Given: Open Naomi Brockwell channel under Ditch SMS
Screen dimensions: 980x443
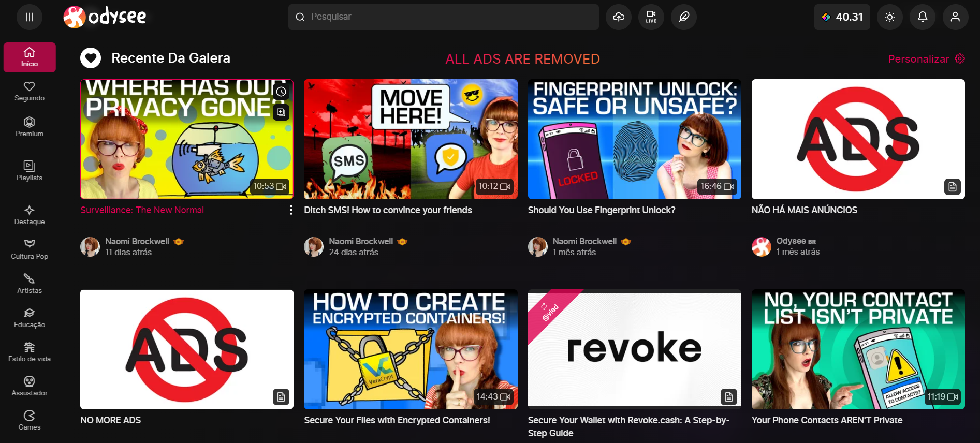Looking at the screenshot, I should tap(361, 241).
